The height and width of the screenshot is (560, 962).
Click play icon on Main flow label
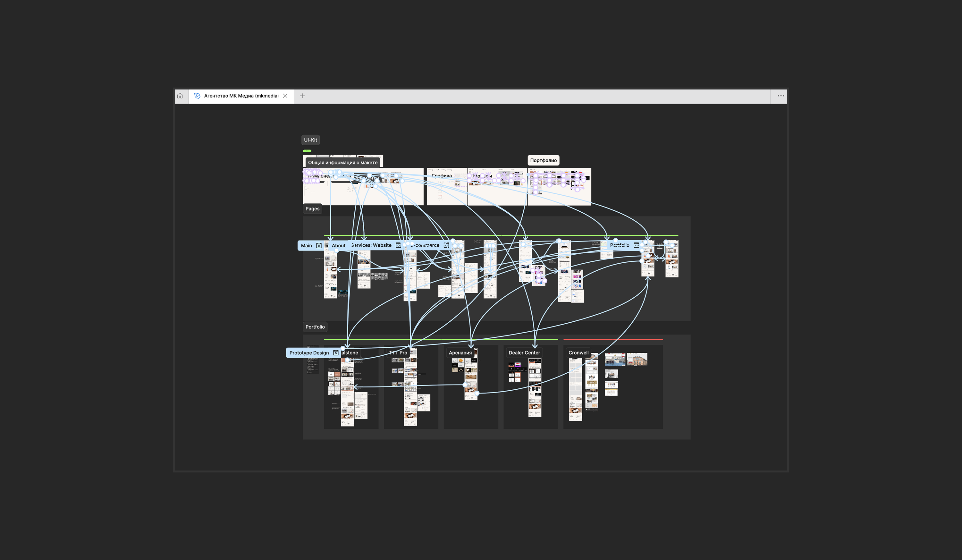pos(319,246)
